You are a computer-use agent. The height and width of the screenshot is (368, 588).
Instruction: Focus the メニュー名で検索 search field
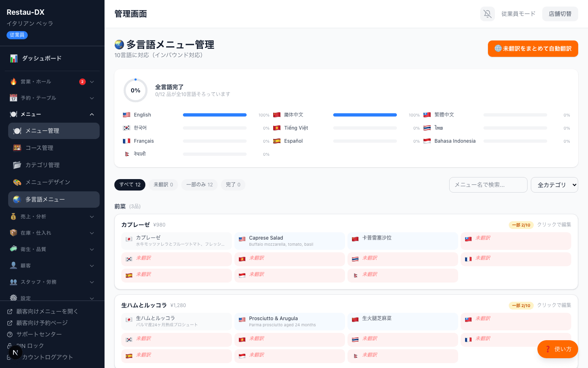[488, 185]
